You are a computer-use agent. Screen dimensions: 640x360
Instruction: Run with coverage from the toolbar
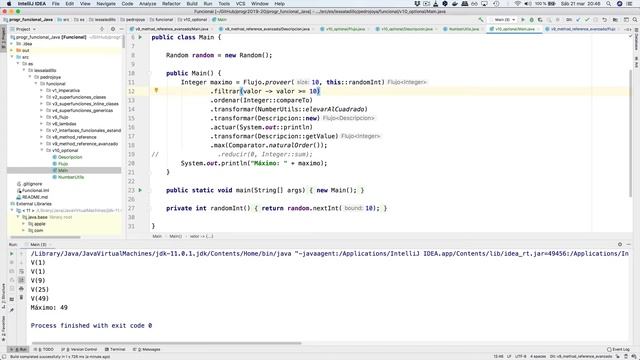(540, 20)
